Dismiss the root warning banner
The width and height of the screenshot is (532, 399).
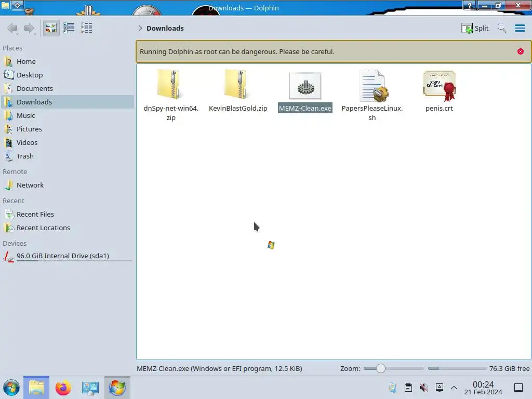(520, 51)
